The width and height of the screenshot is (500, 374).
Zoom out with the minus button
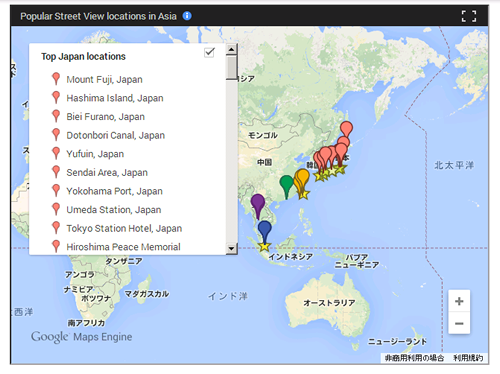click(x=459, y=323)
